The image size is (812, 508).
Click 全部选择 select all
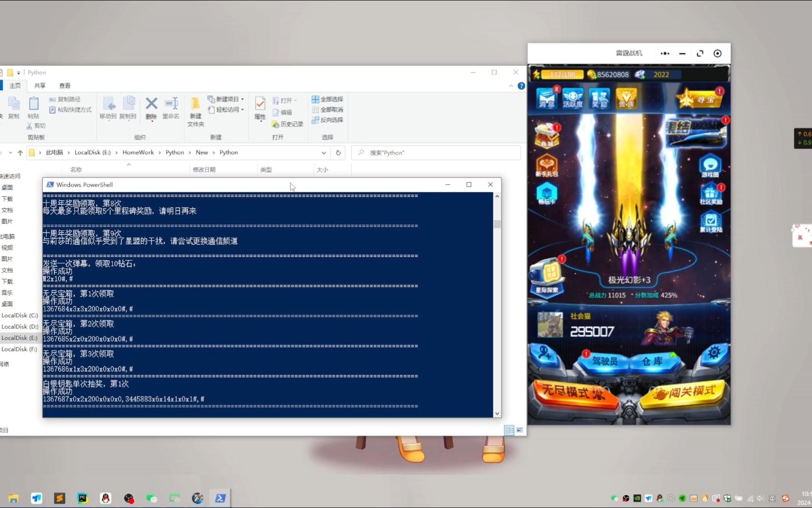[x=328, y=99]
